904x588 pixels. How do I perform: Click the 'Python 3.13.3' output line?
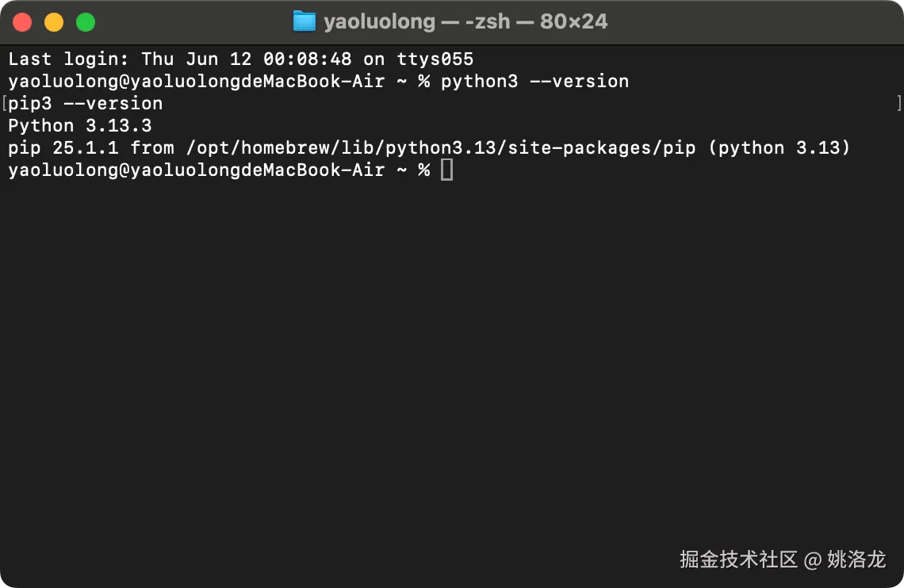point(80,125)
